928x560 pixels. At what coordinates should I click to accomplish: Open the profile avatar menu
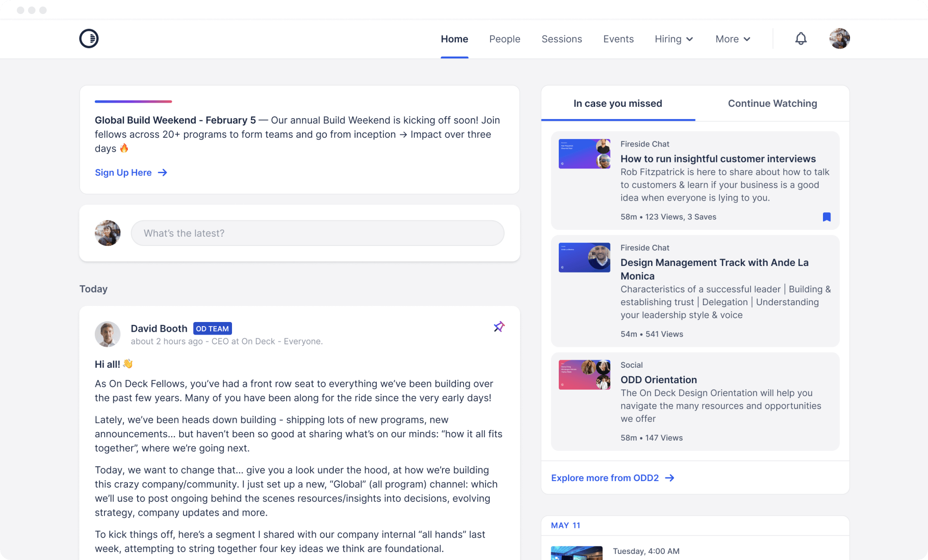pyautogui.click(x=839, y=39)
